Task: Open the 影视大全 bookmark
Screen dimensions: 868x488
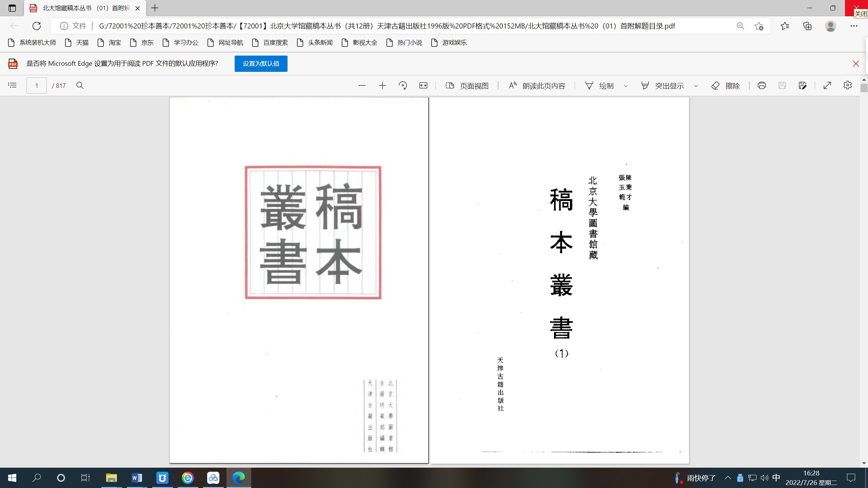Action: point(359,43)
